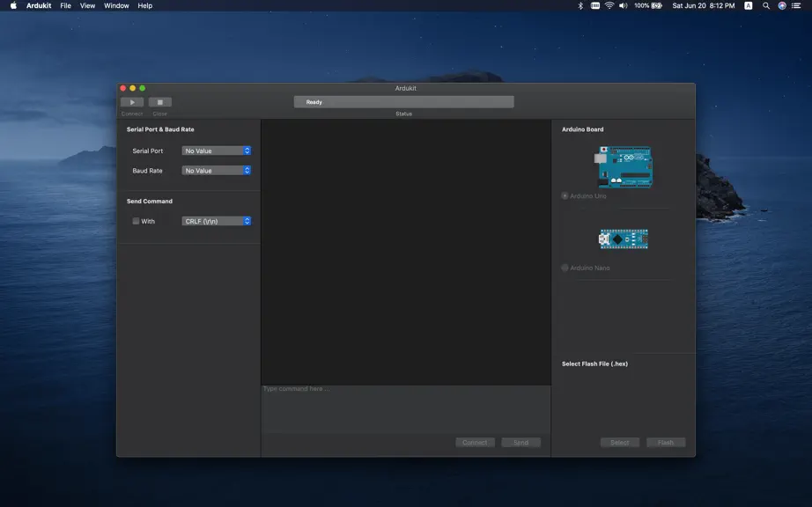812x507 pixels.
Task: Choose the Arduino Uno radio button
Action: (x=565, y=196)
